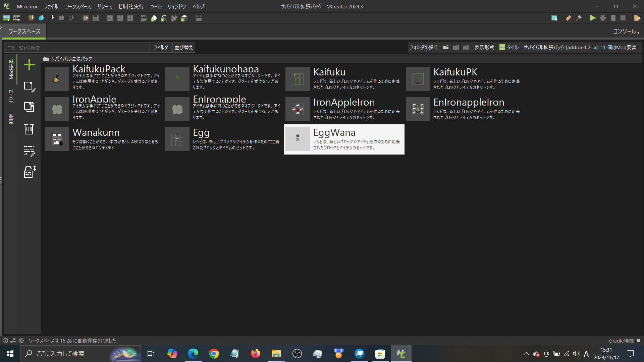Open Google Chrome from the taskbar
Screen dimensions: 644x362
214,354
